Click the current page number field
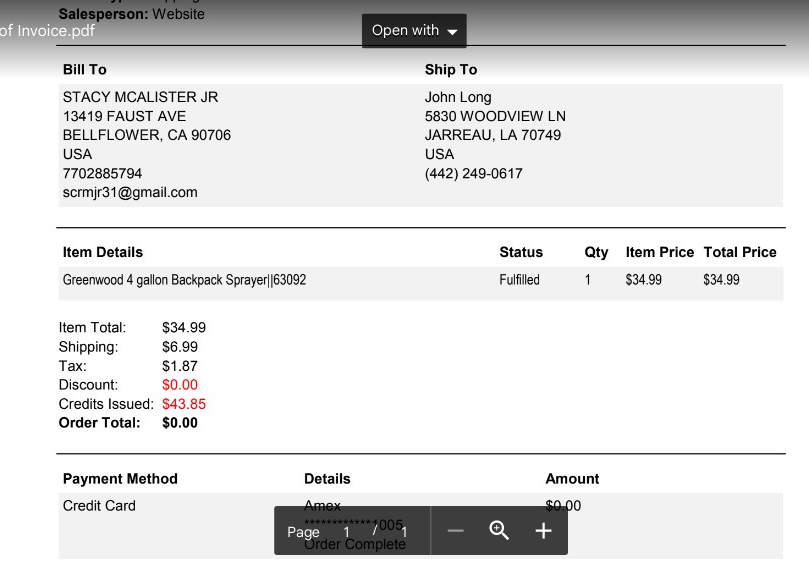Viewport: 809px width, 568px height. (x=346, y=532)
